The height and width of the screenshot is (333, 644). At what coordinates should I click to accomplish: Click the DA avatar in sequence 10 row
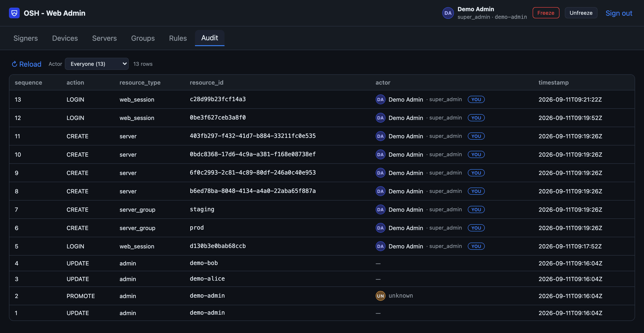[380, 154]
